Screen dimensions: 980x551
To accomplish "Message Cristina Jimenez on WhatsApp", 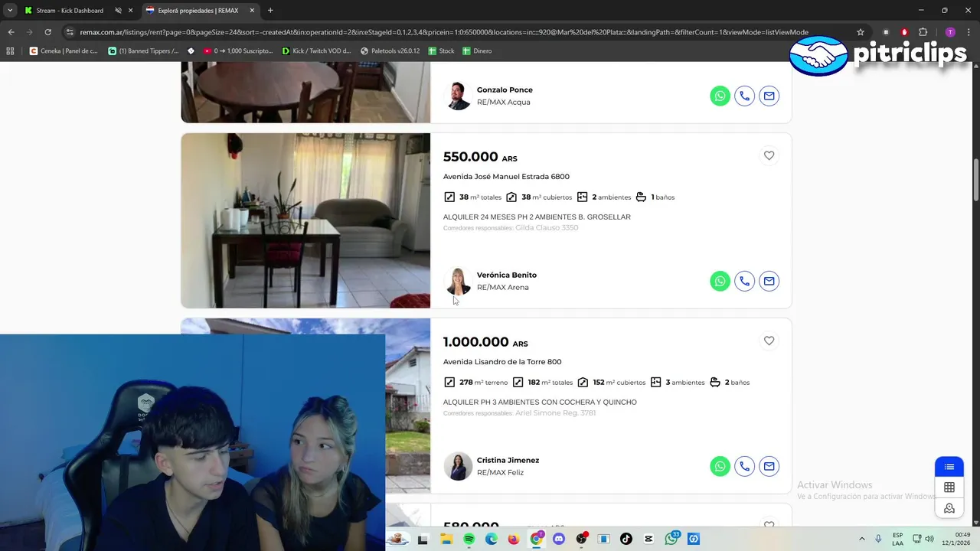I will [x=720, y=466].
